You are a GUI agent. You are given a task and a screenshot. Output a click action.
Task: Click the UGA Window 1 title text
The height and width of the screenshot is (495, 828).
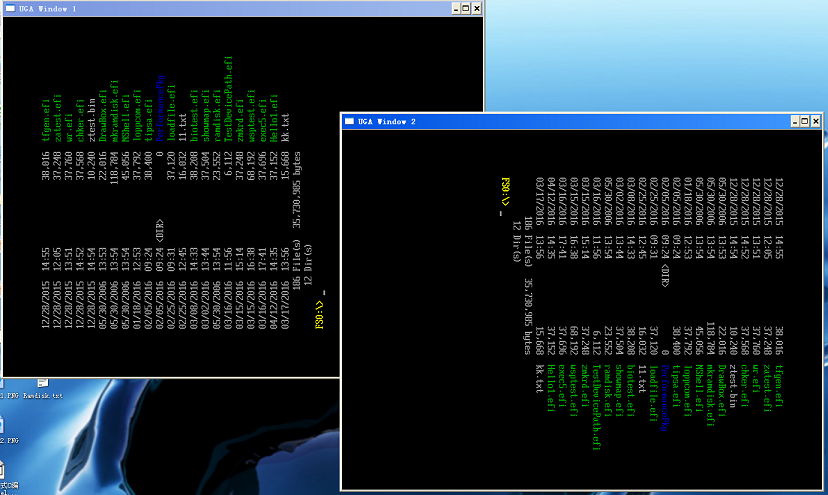point(48,8)
